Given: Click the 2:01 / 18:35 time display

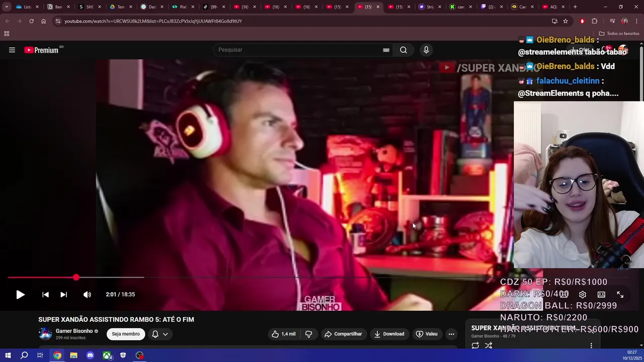Looking at the screenshot, I should pyautogui.click(x=120, y=295).
